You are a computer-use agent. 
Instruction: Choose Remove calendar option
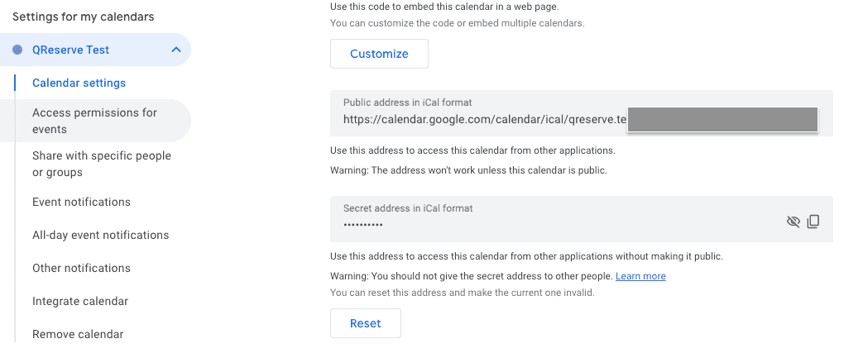(x=78, y=334)
